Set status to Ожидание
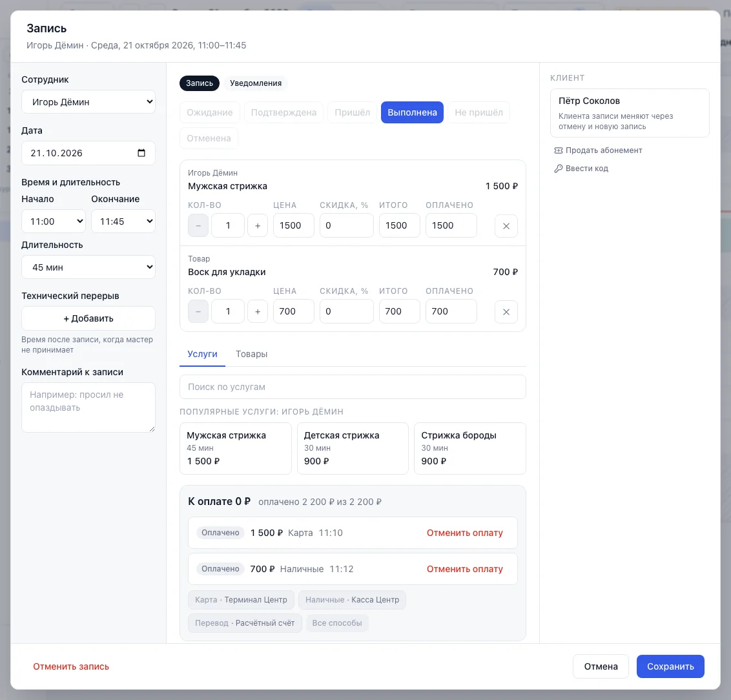Image resolution: width=731 pixels, height=700 pixels. [x=209, y=112]
